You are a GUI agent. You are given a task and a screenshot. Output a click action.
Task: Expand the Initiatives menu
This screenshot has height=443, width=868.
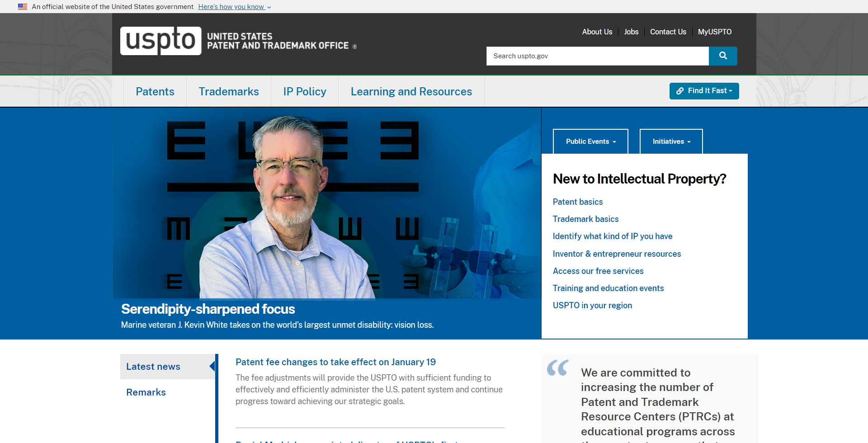click(x=671, y=141)
